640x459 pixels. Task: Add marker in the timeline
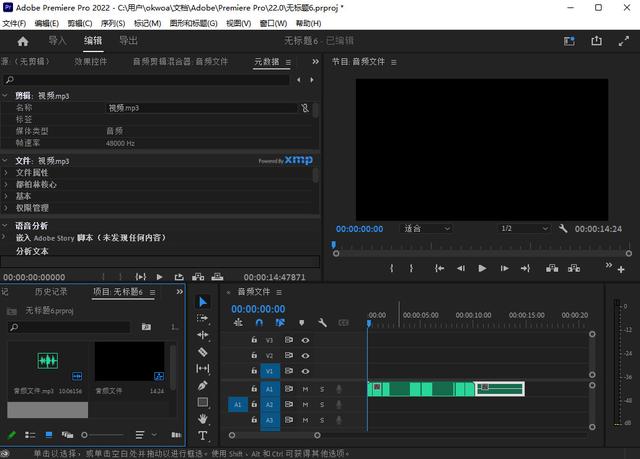301,323
